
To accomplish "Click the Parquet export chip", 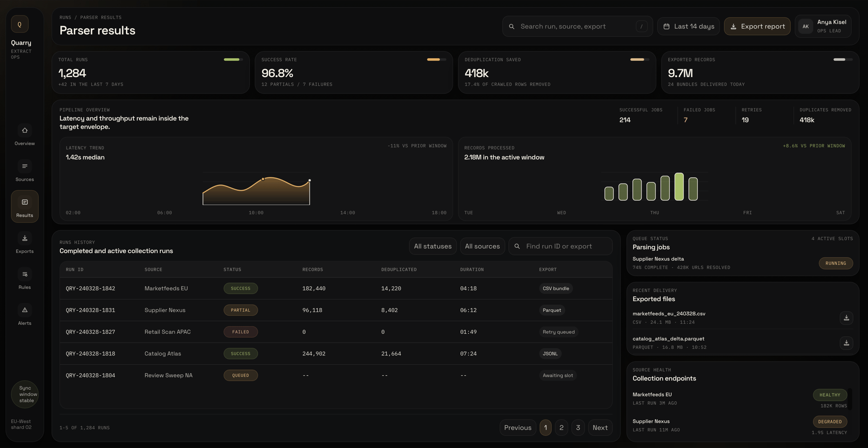I will point(552,310).
